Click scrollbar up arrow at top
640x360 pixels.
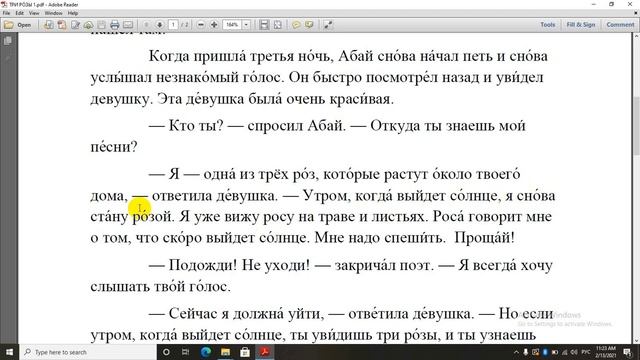pos(636,36)
